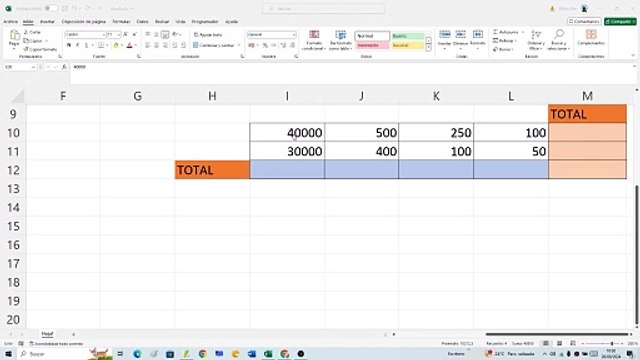The image size is (640, 360).
Task: Apply the yellow Neutral cell style
Action: (x=408, y=45)
